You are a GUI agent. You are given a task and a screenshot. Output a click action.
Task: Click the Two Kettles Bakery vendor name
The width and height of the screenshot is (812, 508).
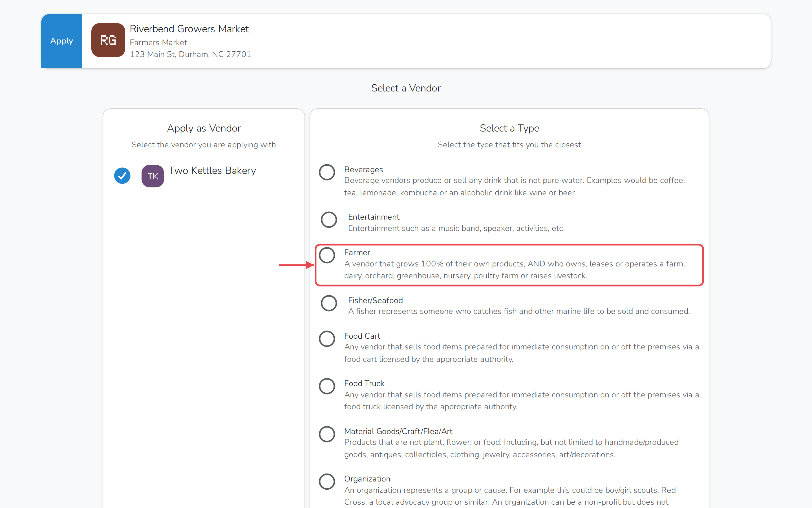pyautogui.click(x=212, y=171)
